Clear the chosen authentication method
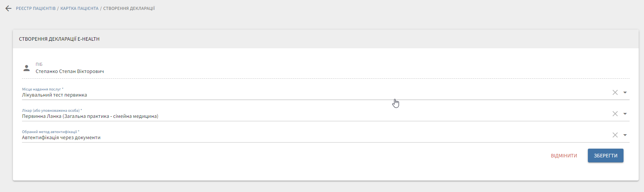Viewport: 644px width, 192px height. coord(615,135)
